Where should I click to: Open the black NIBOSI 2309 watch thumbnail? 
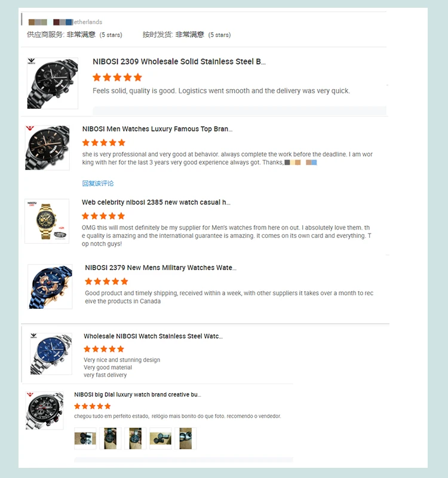click(x=53, y=83)
